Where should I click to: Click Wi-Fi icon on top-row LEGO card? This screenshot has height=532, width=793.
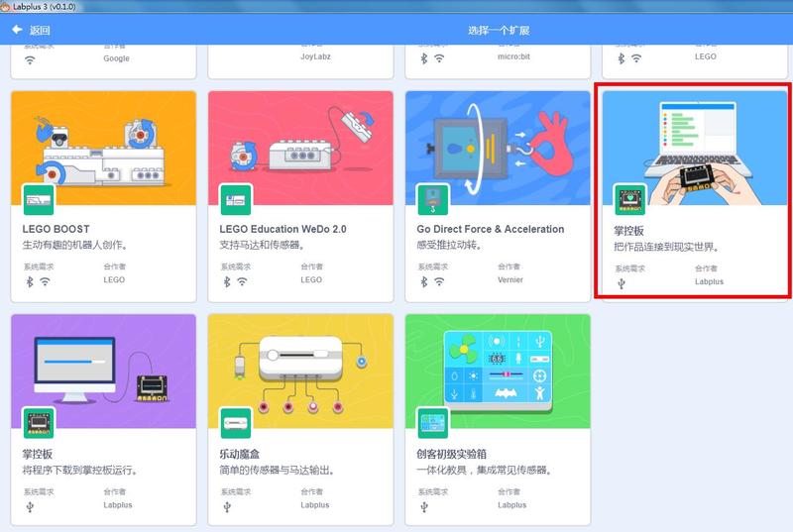tap(636, 58)
